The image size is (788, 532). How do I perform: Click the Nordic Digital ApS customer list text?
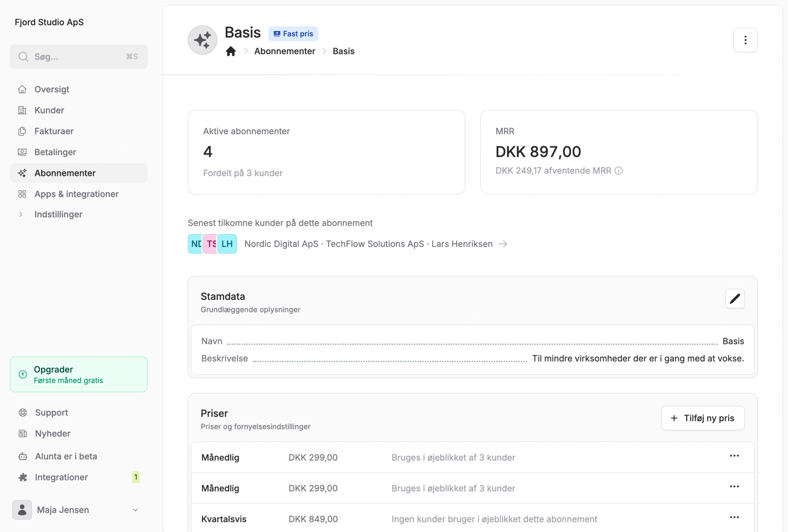tap(281, 244)
